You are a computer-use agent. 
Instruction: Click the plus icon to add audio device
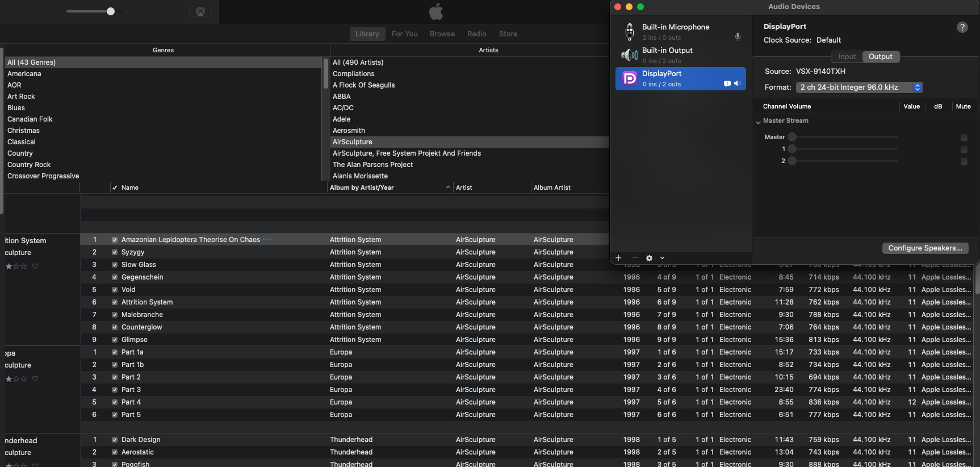(618, 258)
